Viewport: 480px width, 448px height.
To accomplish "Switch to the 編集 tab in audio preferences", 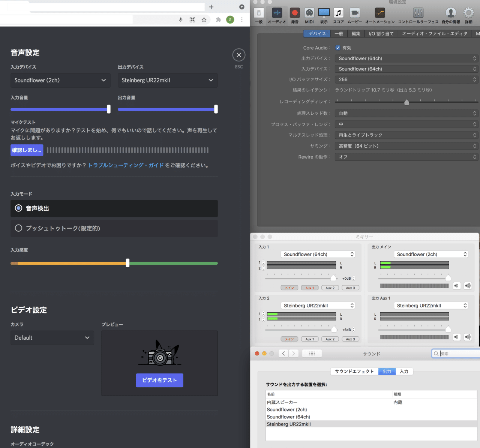I will click(x=356, y=34).
